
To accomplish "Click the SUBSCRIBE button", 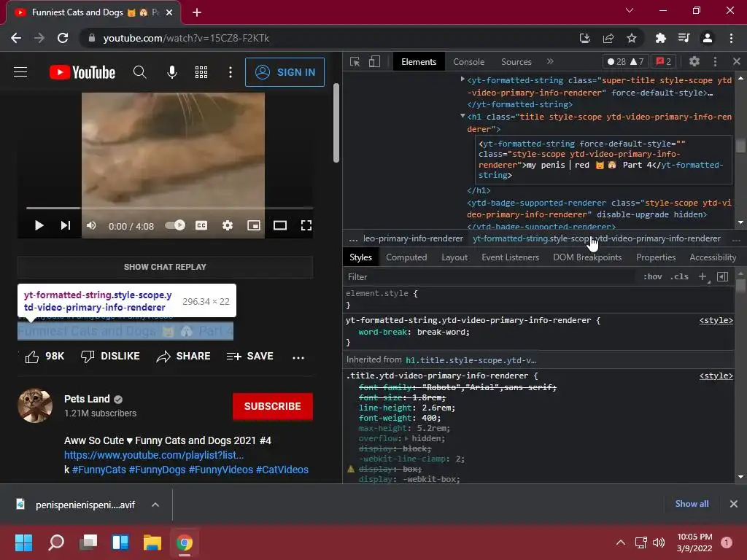I will click(x=273, y=406).
